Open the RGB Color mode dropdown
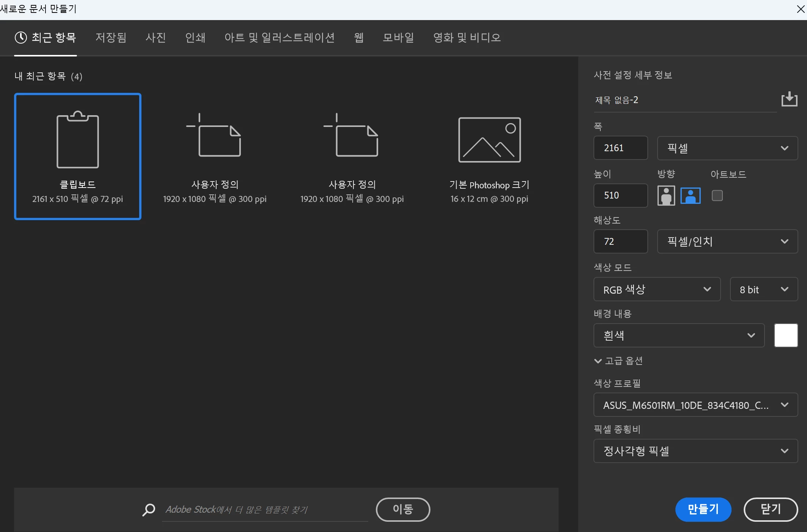The width and height of the screenshot is (807, 532). 656,289
